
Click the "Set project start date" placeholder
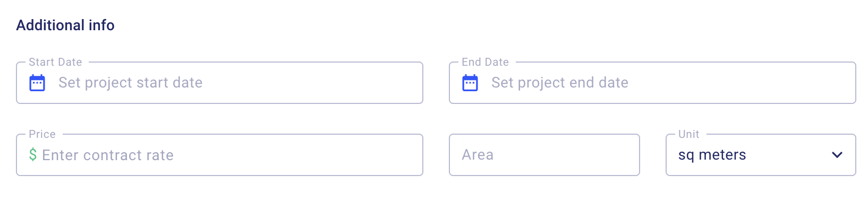click(130, 83)
